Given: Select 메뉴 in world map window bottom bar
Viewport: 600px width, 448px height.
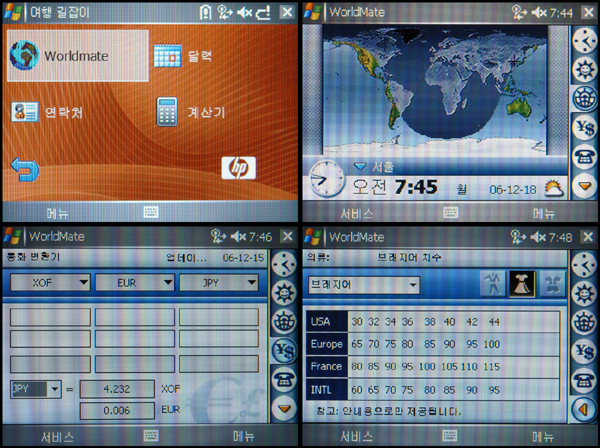Looking at the screenshot, I should tap(544, 213).
